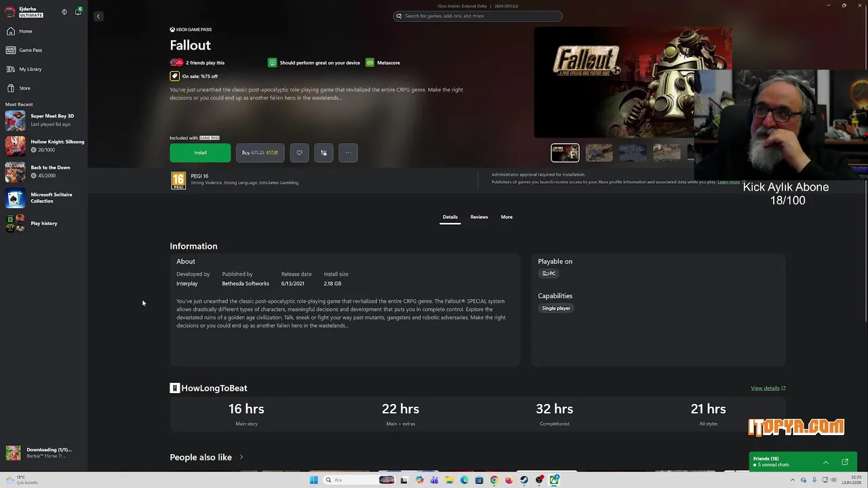The height and width of the screenshot is (488, 868).
Task: Click the Most Recent sidebar heading
Action: 19,104
